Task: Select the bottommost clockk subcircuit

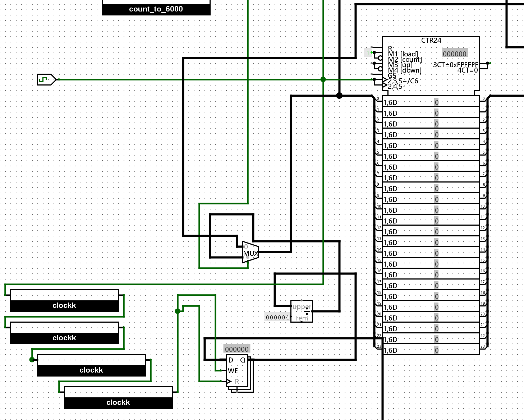Action: (x=118, y=398)
